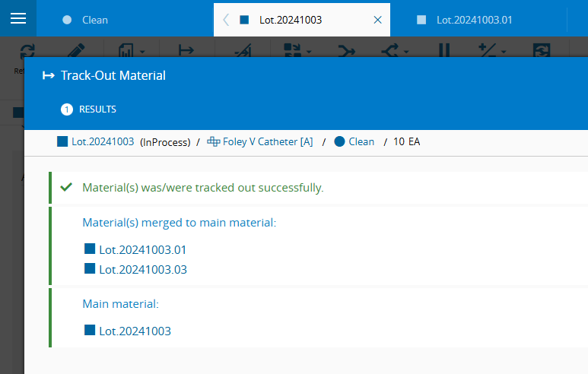Screen dimensions: 588x374
Task: Expand the plus/minus icon dropdown arrow
Action: click(504, 52)
